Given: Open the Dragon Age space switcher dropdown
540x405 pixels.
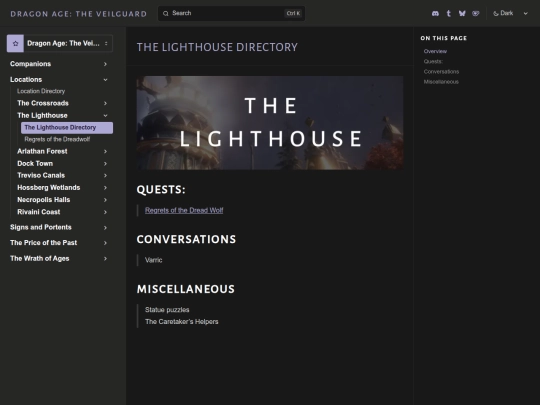Looking at the screenshot, I should click(x=60, y=43).
